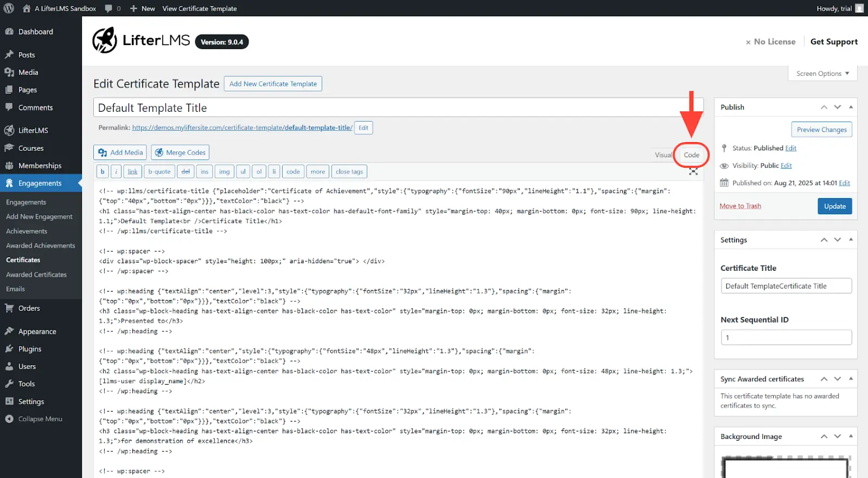The width and height of the screenshot is (868, 478).
Task: Click the b-quote quicktag button
Action: [159, 171]
